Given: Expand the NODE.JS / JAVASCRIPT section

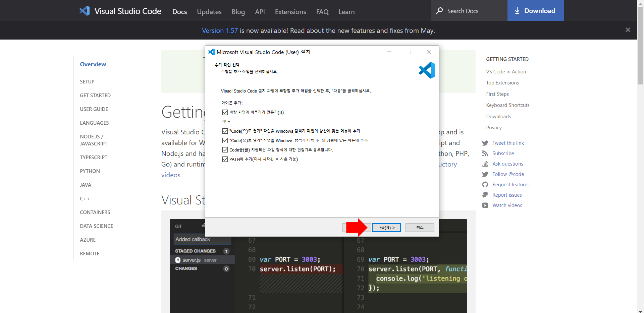Looking at the screenshot, I should point(94,140).
